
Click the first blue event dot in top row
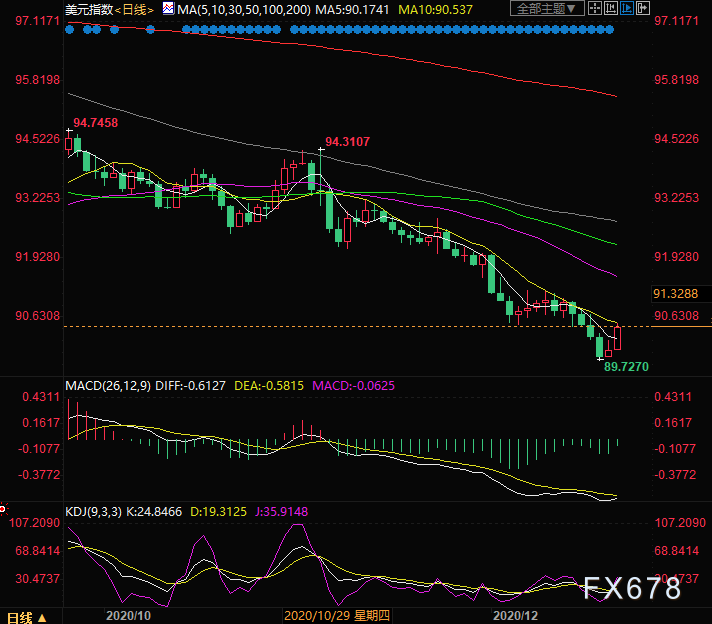point(70,28)
